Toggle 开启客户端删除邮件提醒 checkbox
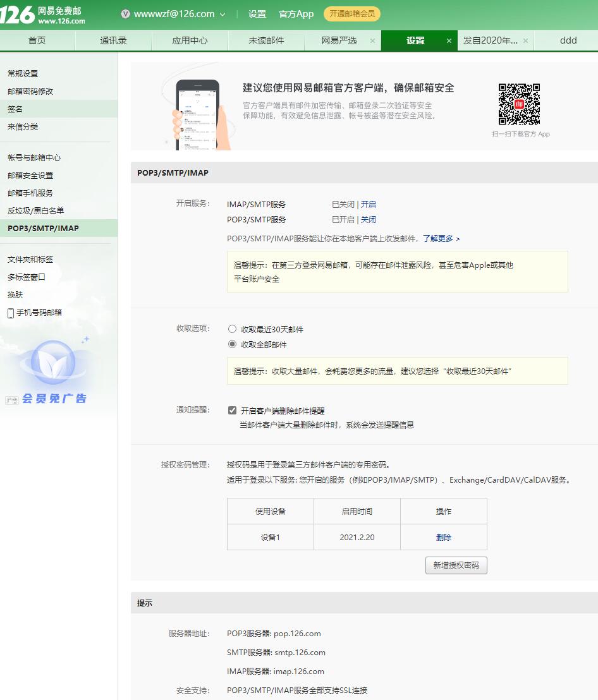 coord(232,410)
